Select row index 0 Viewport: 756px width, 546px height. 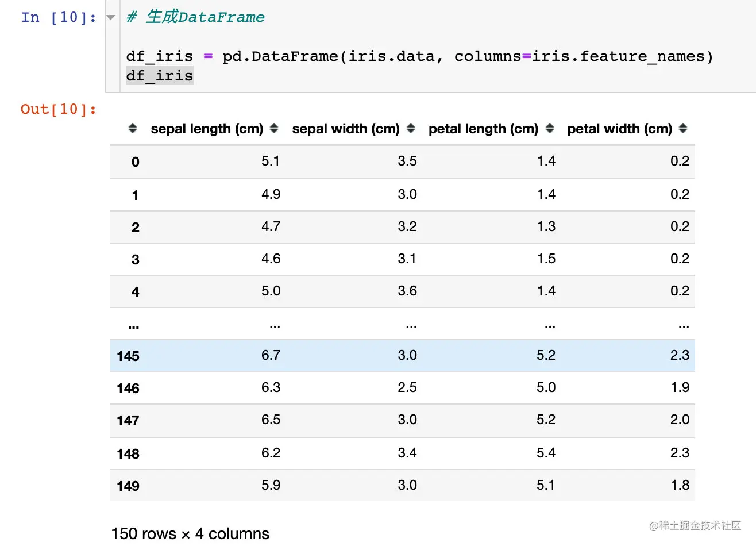(x=136, y=162)
